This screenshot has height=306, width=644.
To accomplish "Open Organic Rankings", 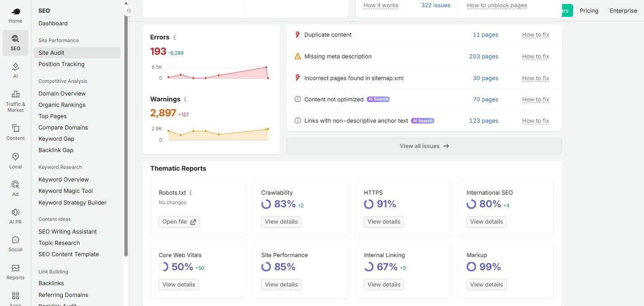I will [x=62, y=105].
